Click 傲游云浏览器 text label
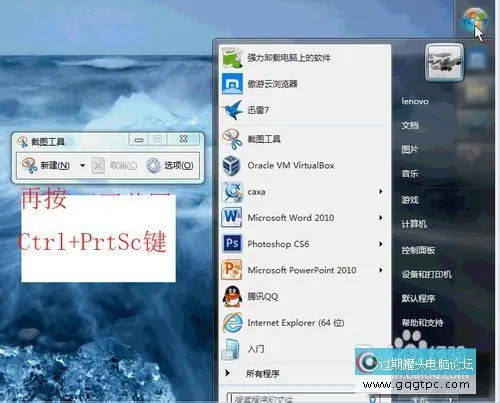This screenshot has width=500, height=403. [x=272, y=84]
